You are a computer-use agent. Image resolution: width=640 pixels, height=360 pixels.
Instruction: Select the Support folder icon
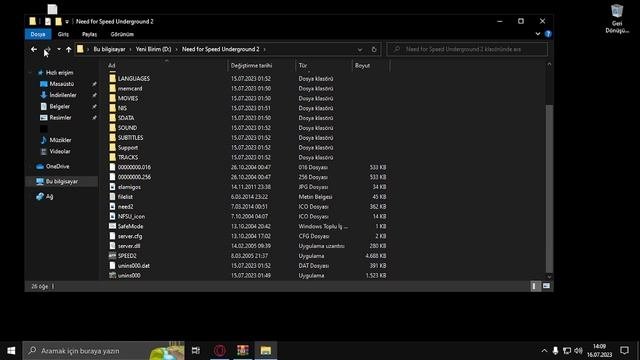[113, 147]
